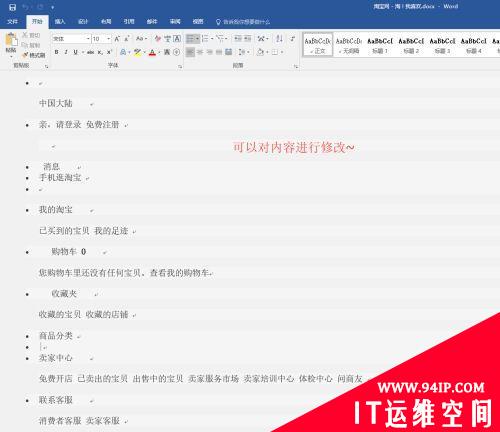The image size is (500, 432).
Task: Apply the 标题 1 style
Action: click(380, 45)
